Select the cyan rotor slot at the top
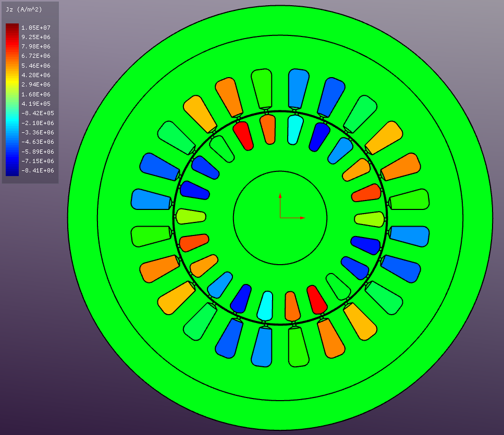This screenshot has width=504, height=435. pyautogui.click(x=296, y=129)
